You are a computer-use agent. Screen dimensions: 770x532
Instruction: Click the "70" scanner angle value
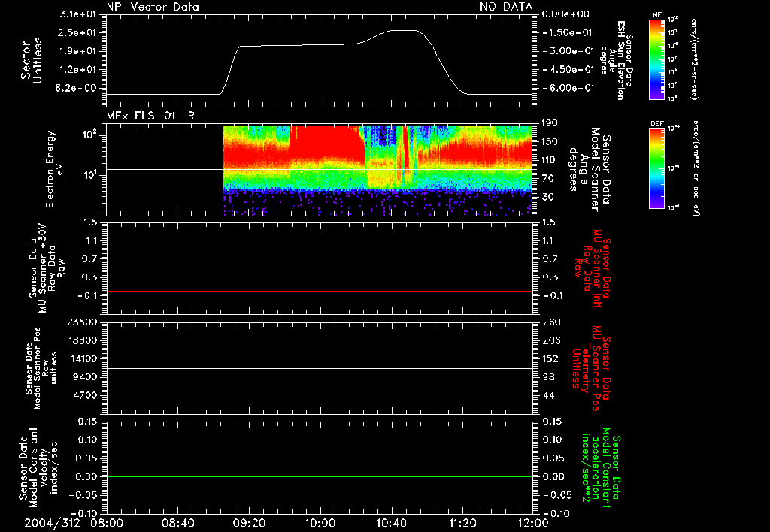pyautogui.click(x=547, y=178)
